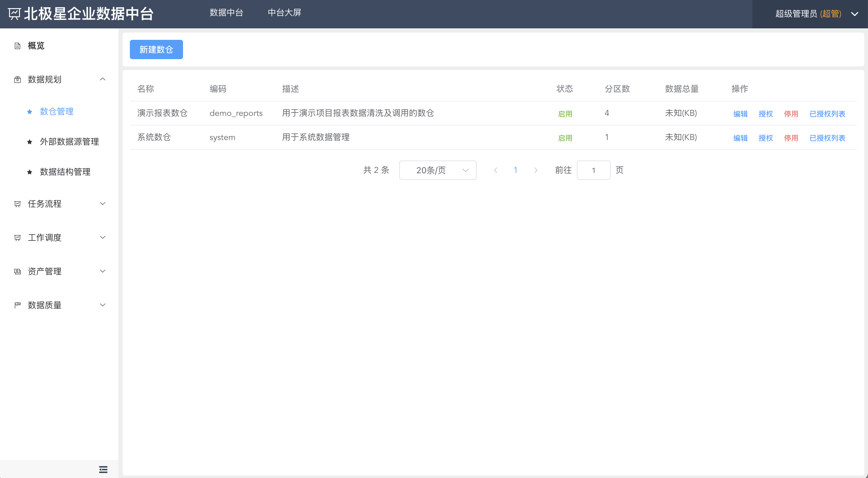Open the 资产管理 sidebar icon
Viewport: 868px width, 478px height.
coord(17,271)
